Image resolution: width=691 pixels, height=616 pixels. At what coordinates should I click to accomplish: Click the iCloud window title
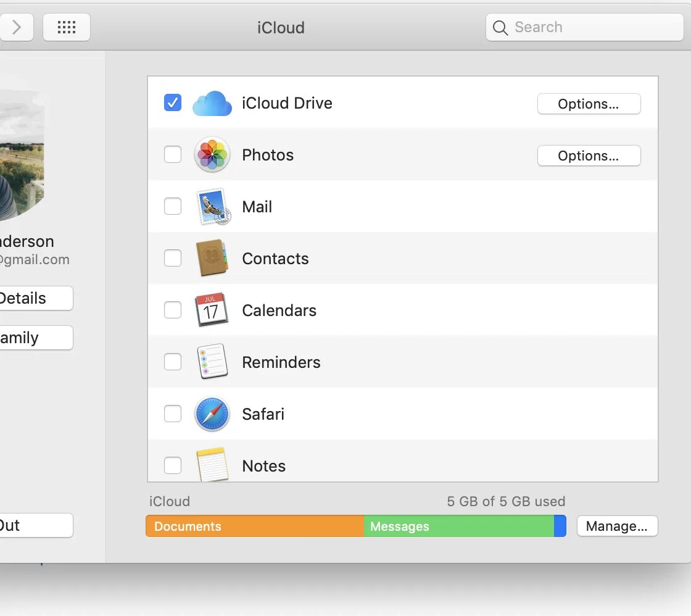click(x=281, y=28)
